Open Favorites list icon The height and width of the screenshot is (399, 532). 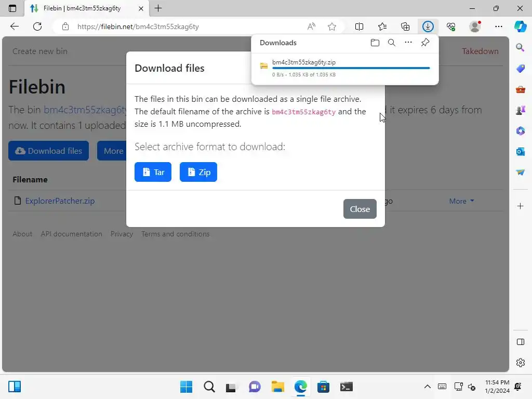[x=382, y=26]
